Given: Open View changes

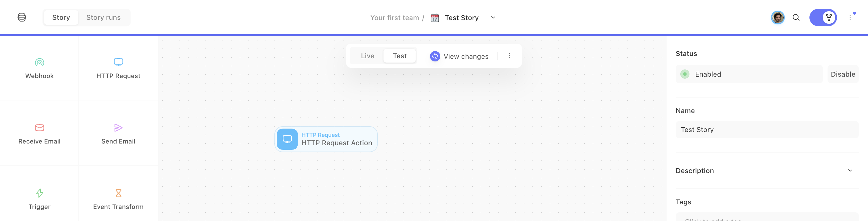Looking at the screenshot, I should (459, 56).
